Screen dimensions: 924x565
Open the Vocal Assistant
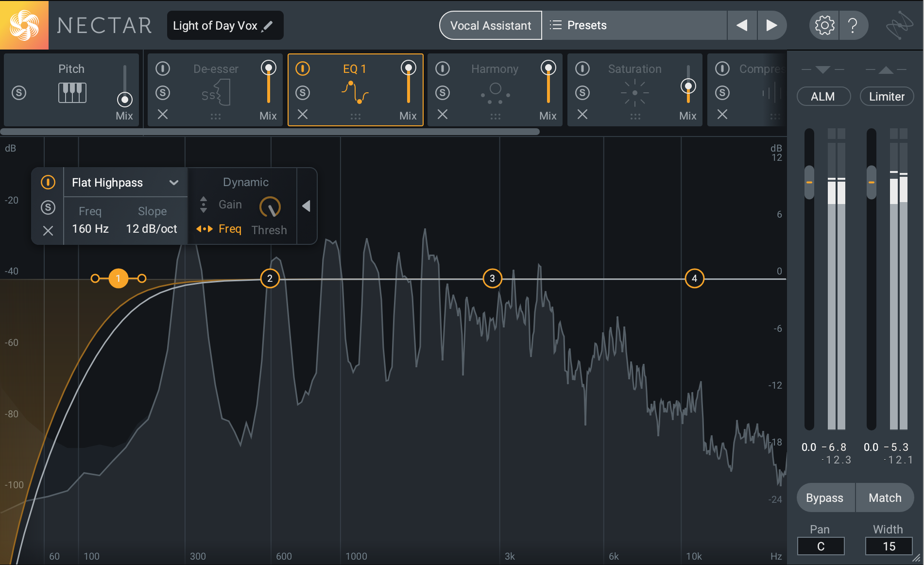click(x=491, y=25)
